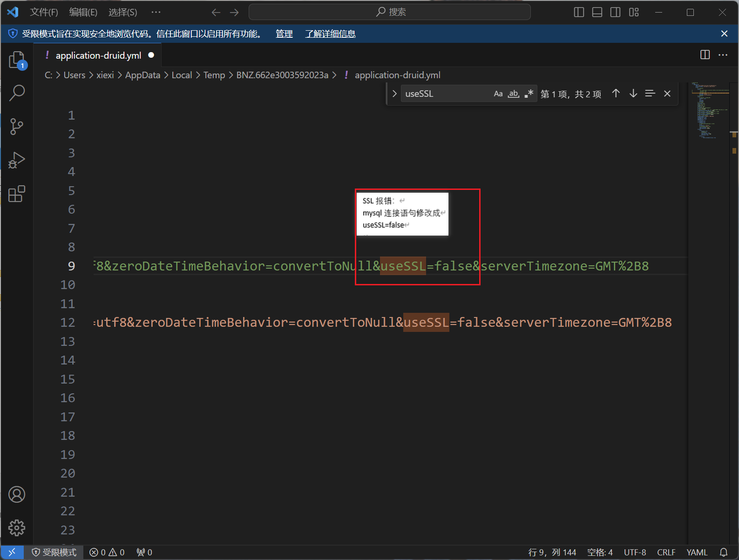The height and width of the screenshot is (560, 739).
Task: Go to next match in find widget
Action: tap(633, 94)
